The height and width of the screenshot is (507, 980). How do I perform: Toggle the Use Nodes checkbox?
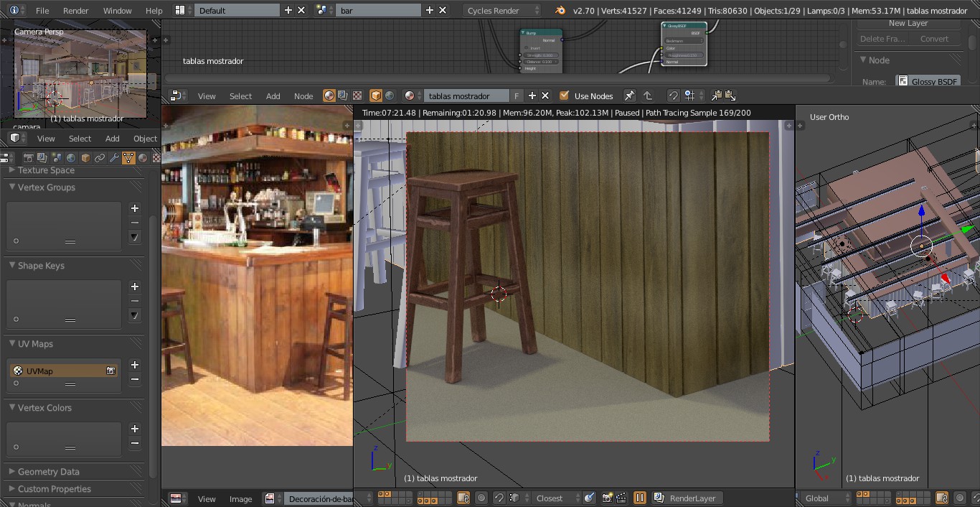click(x=564, y=96)
